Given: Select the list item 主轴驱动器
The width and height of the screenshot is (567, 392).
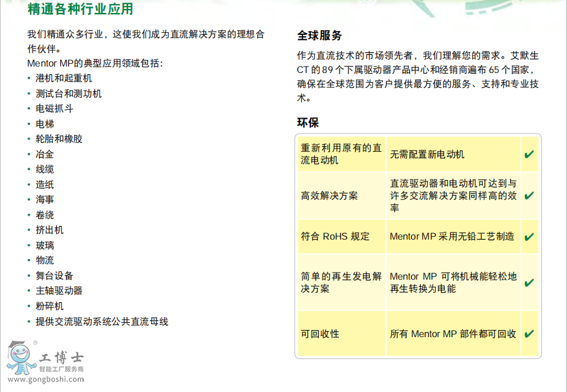Looking at the screenshot, I should click(59, 291).
